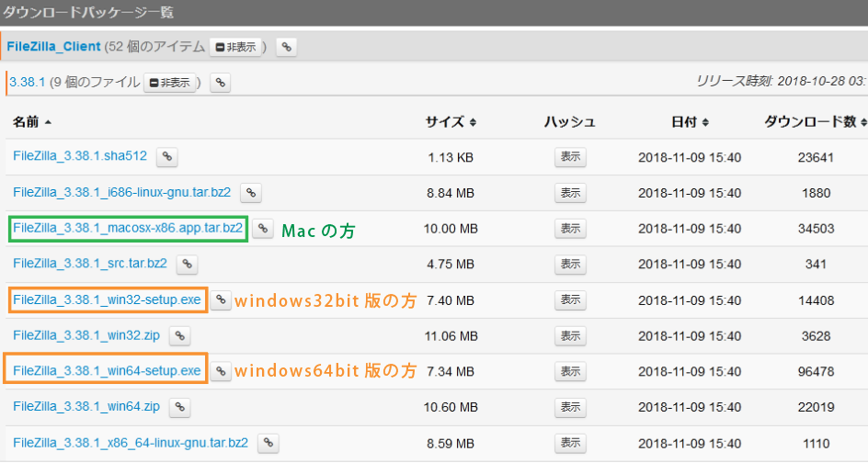868x463 pixels.
Task: Click the 10.00 MB size cell
Action: (451, 229)
